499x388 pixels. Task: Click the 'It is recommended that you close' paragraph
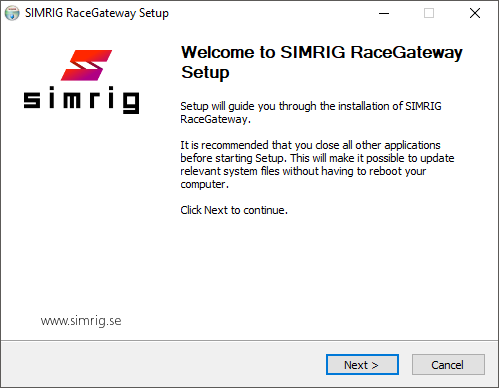tap(317, 165)
